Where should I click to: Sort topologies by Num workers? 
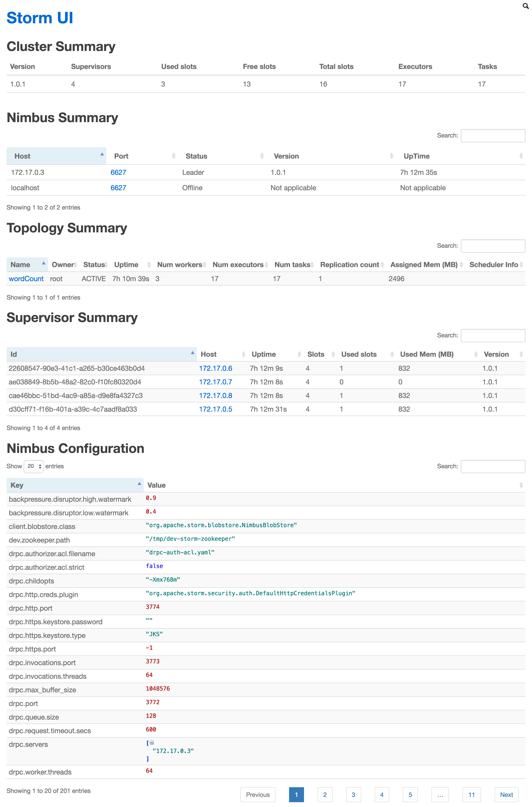point(181,265)
